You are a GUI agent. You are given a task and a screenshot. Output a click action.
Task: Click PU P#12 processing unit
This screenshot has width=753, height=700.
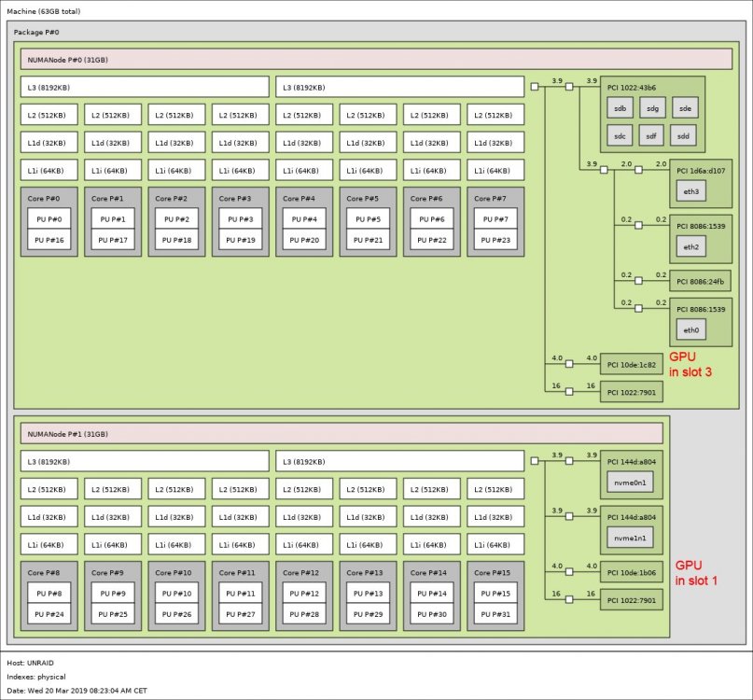tap(304, 594)
